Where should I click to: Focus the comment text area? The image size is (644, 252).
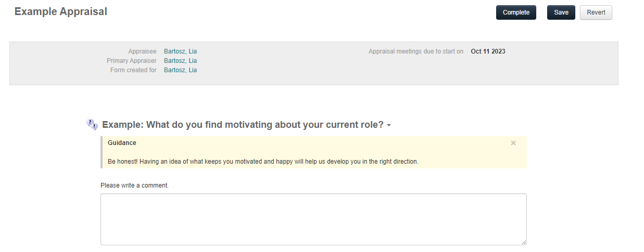[x=313, y=219]
